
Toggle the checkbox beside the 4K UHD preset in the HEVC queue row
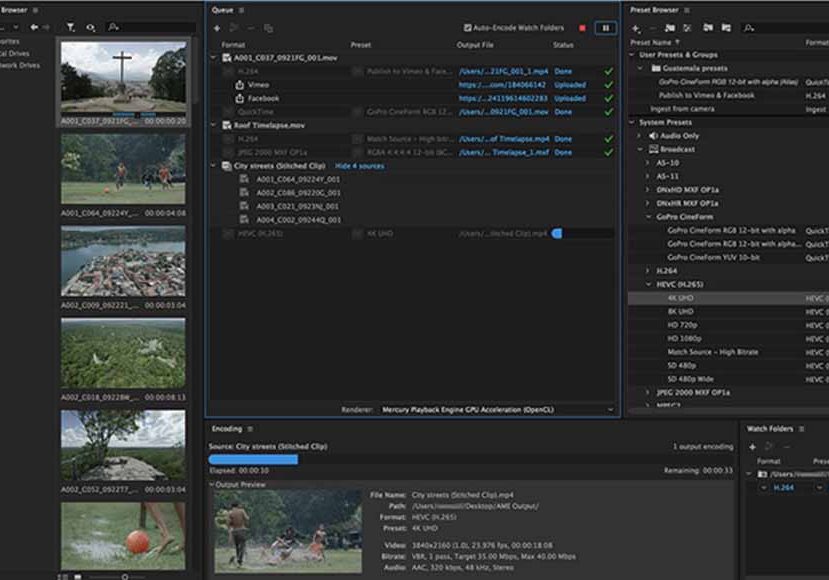pyautogui.click(x=356, y=233)
